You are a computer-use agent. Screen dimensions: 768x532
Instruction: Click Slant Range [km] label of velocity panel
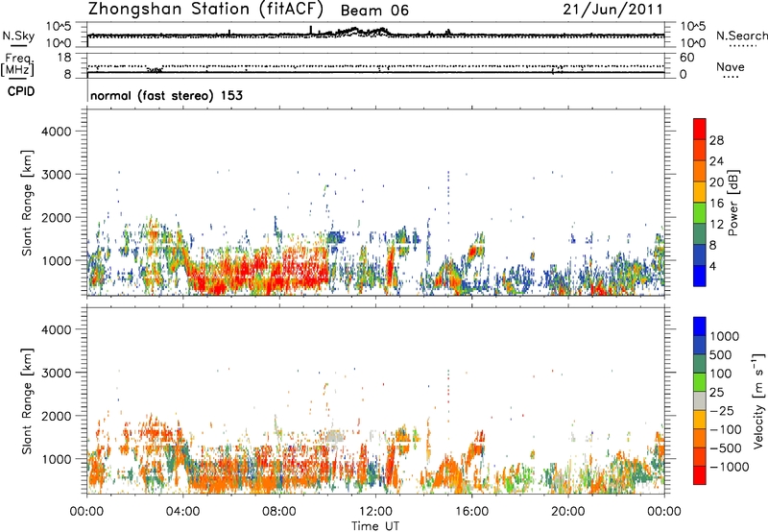click(x=27, y=400)
